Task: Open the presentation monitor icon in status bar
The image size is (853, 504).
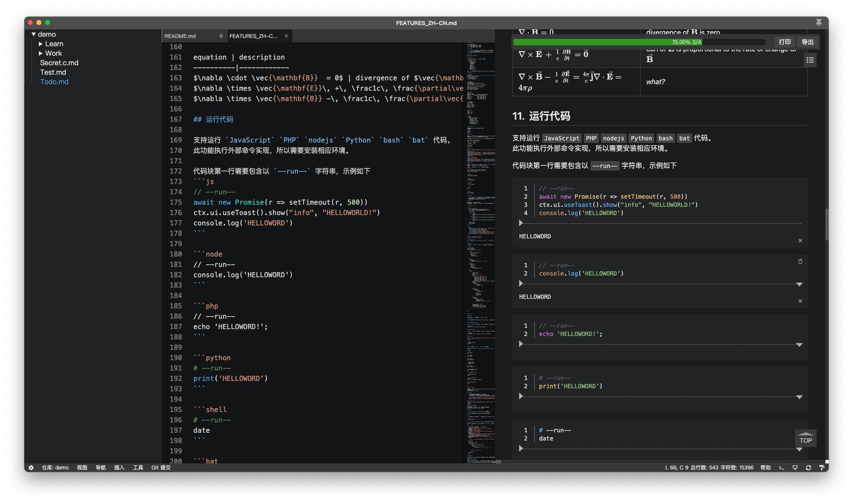Action: (x=795, y=468)
